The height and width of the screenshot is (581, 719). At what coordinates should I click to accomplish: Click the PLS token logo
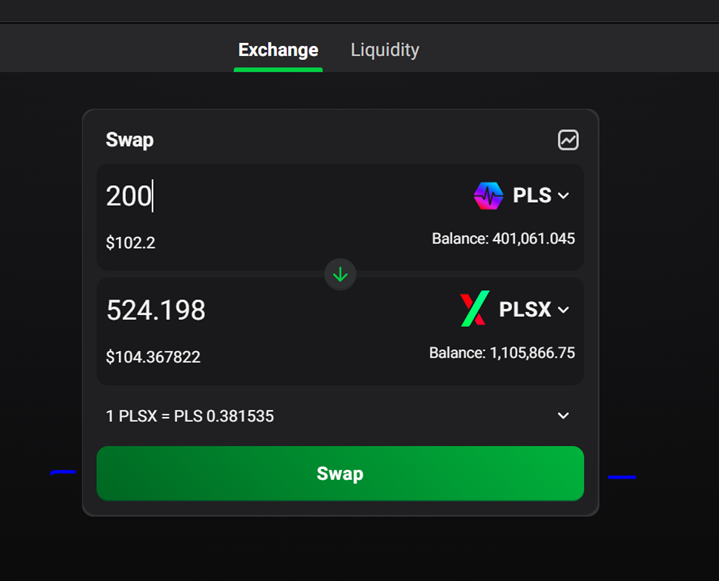(488, 196)
